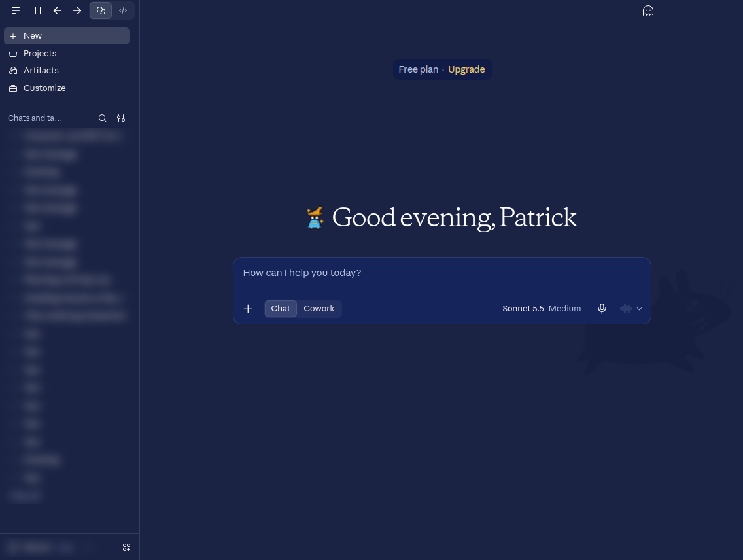The width and height of the screenshot is (743, 560).
Task: Click the grid-plus icon at sidebar bottom
Action: coord(126,547)
